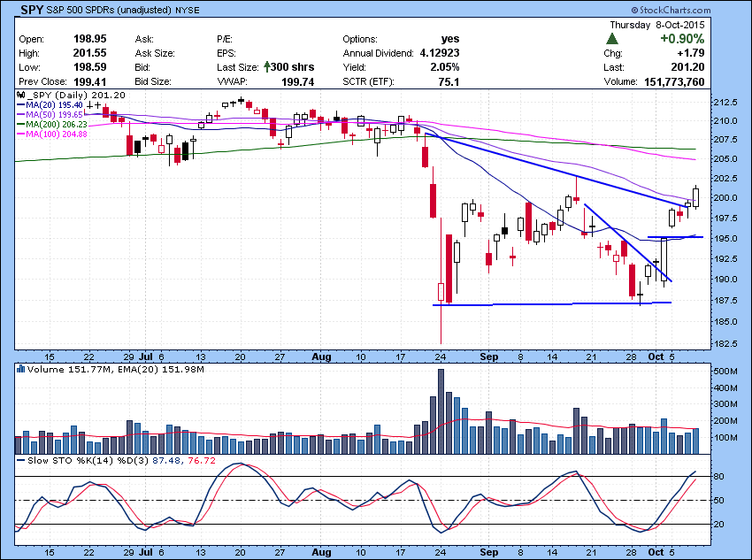This screenshot has height=560, width=752.
Task: Click the 'MA(50) 199.65' legend label
Action: point(54,115)
